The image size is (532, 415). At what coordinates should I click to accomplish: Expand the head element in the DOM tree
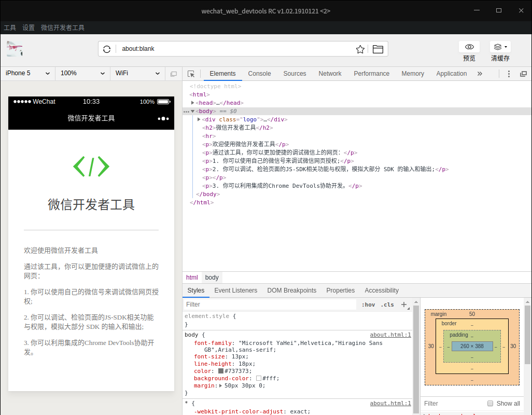pyautogui.click(x=193, y=103)
